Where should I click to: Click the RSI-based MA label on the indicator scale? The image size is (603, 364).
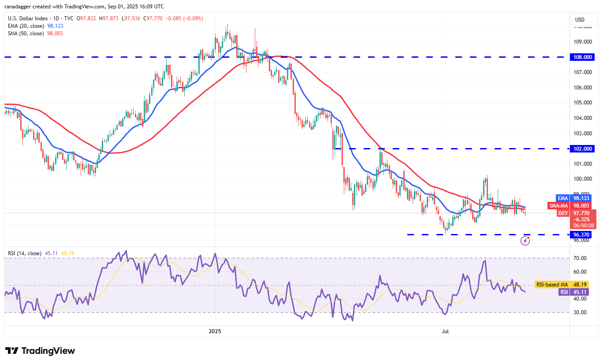pos(551,285)
